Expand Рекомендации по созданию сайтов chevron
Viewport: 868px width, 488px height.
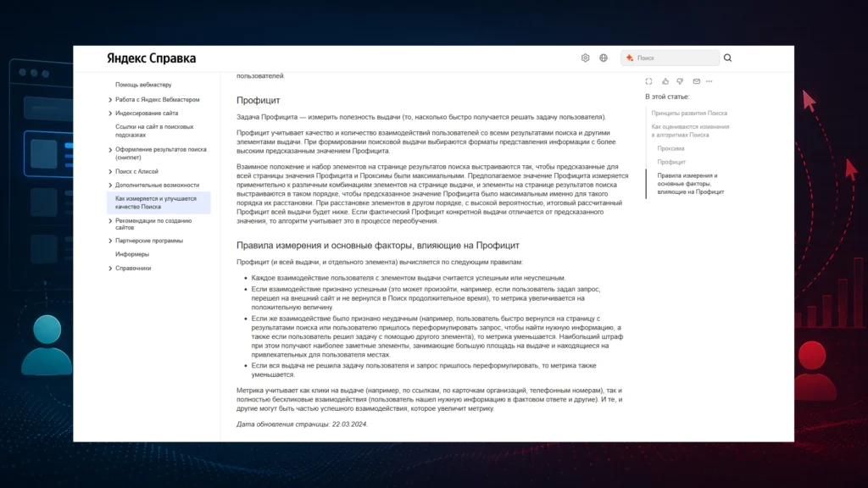pos(110,221)
